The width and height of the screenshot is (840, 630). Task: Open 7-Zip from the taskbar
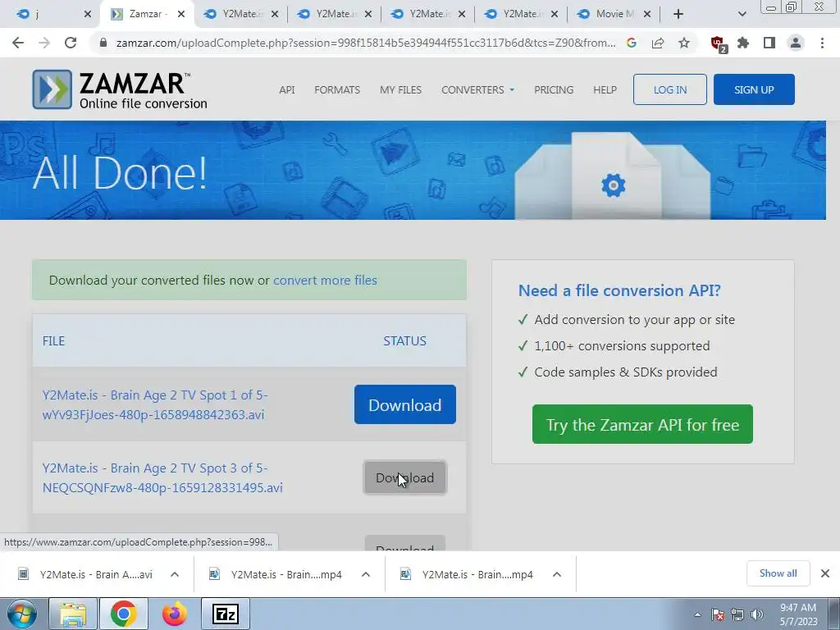(225, 614)
